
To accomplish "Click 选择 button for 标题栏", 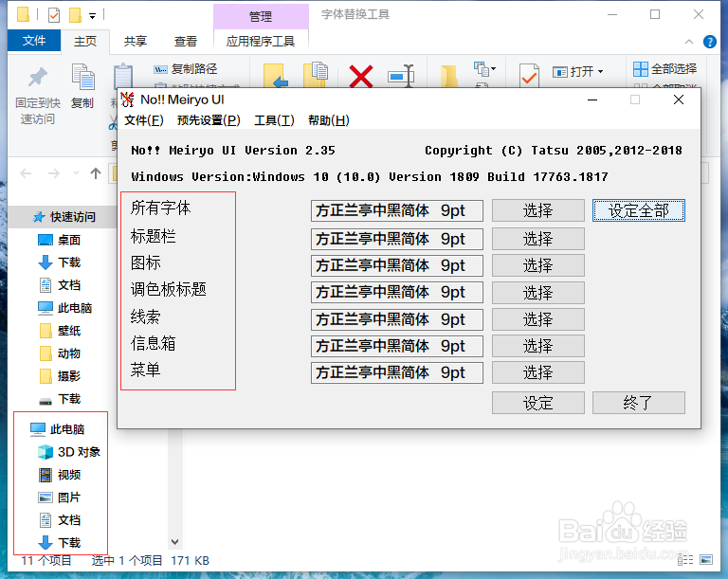I will 538,239.
